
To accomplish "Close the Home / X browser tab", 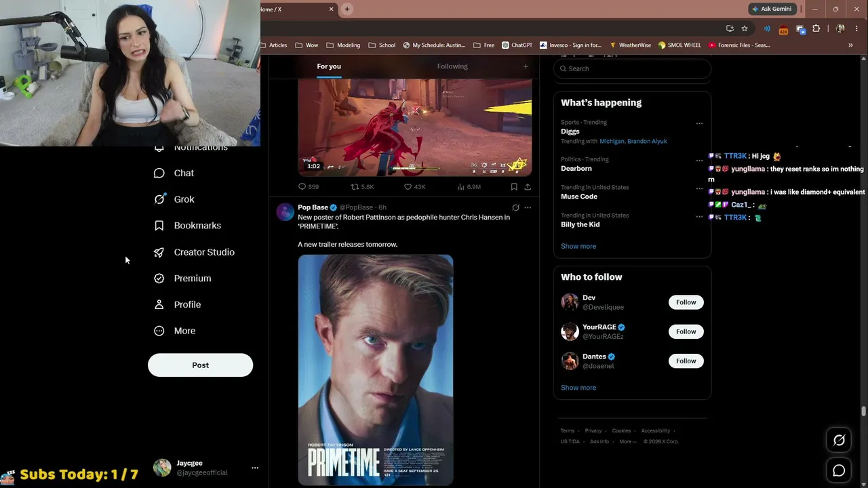I will point(332,9).
